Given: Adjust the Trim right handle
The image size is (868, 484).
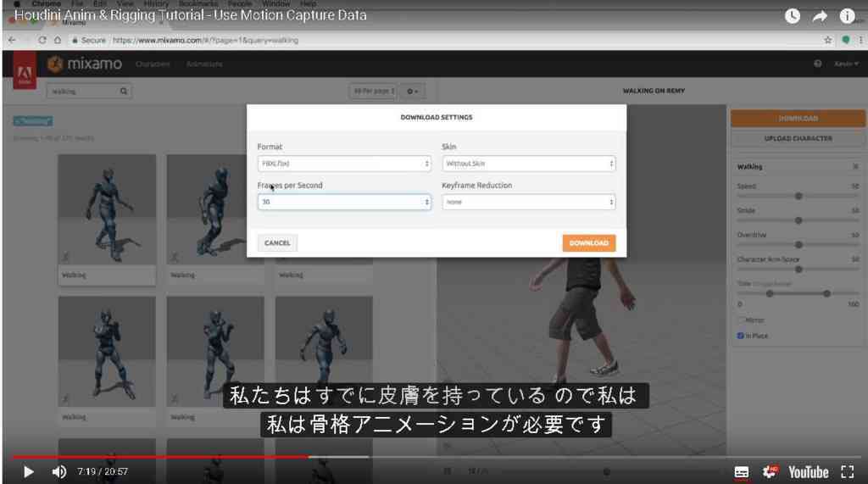Looking at the screenshot, I should tap(826, 293).
